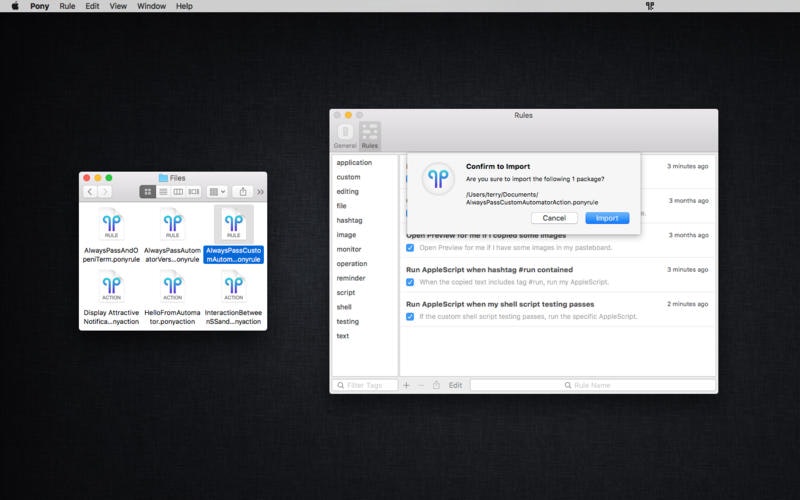Toggle the hashtag #run AppleScript rule checkbox
The width and height of the screenshot is (800, 500).
pos(411,282)
